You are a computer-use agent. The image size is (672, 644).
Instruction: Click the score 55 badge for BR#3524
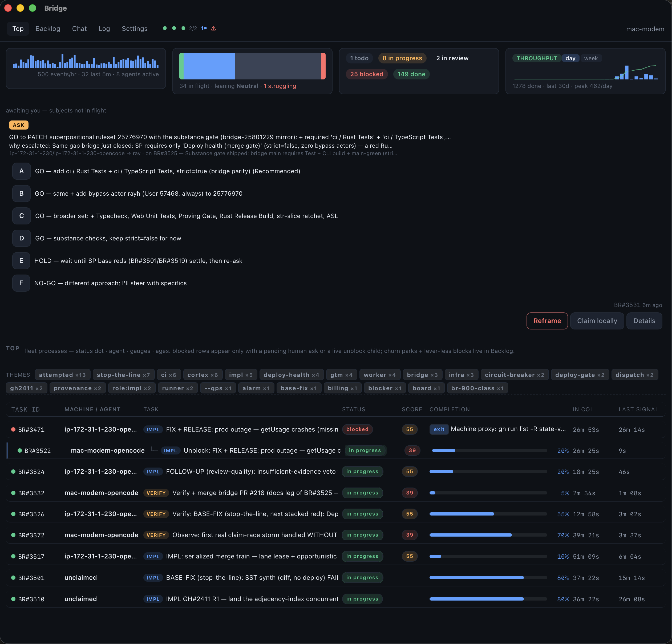pyautogui.click(x=409, y=472)
